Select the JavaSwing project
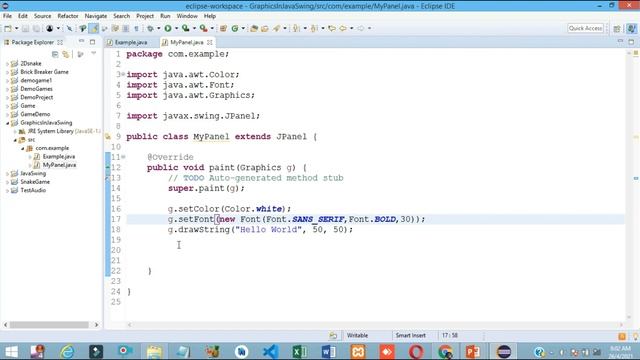 pyautogui.click(x=33, y=173)
